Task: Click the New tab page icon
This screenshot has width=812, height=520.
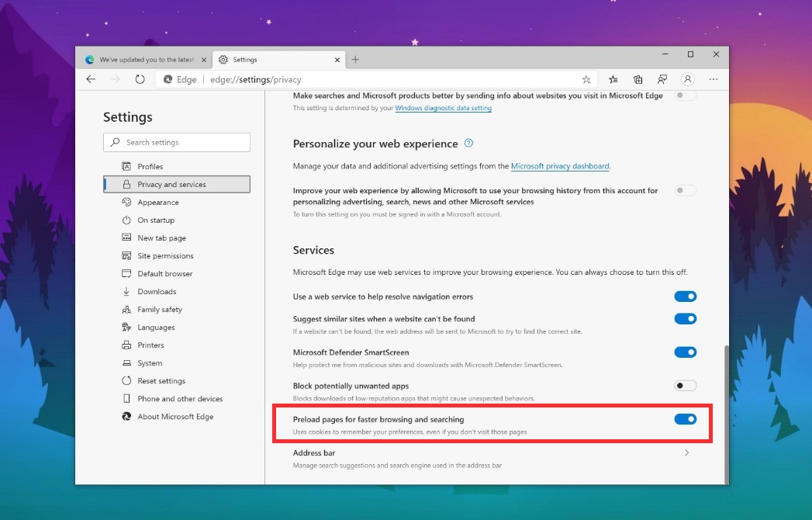Action: pyautogui.click(x=126, y=237)
